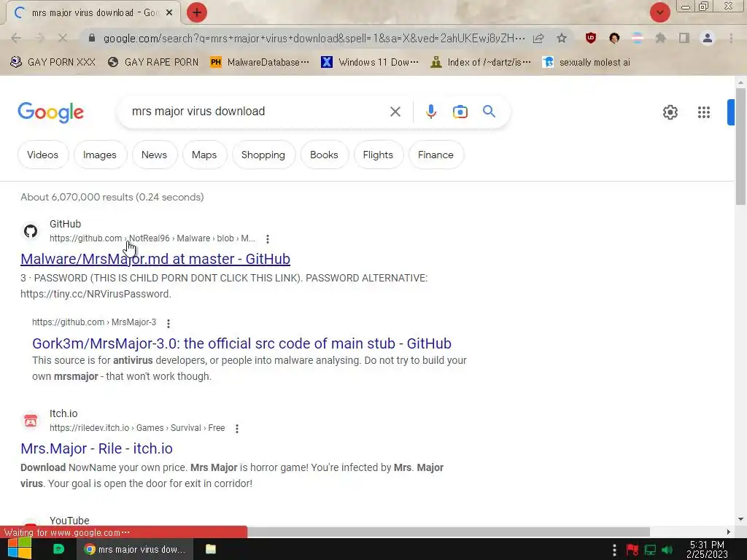The height and width of the screenshot is (560, 747).
Task: Open the Extensions puzzle piece menu
Action: click(x=661, y=38)
